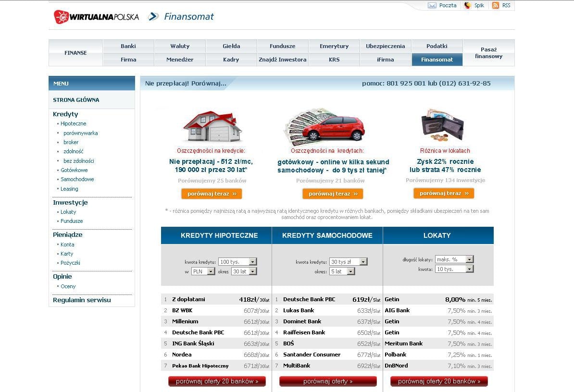Open Leasing link in sidebar
The image size is (574, 392).
(69, 189)
